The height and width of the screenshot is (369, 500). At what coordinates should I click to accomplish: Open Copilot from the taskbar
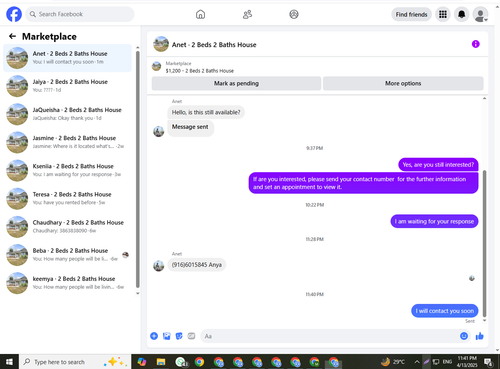tap(142, 362)
